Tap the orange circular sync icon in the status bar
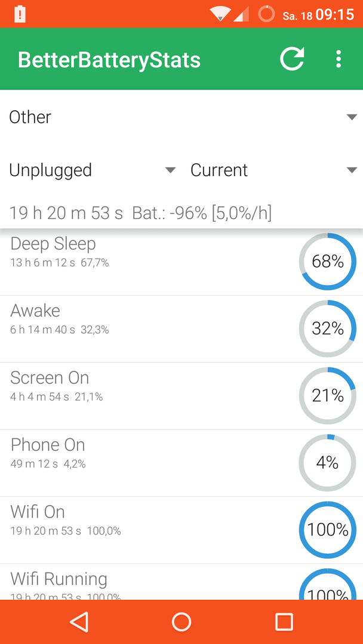This screenshot has height=644, width=363. point(266,14)
